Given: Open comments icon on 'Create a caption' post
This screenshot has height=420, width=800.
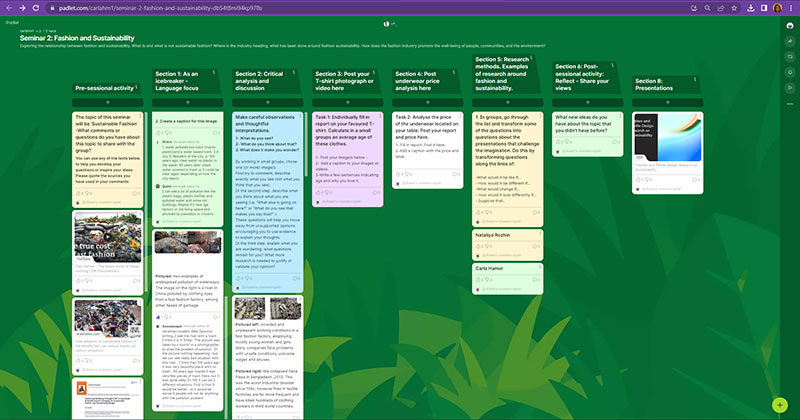Looking at the screenshot, I should (216, 133).
